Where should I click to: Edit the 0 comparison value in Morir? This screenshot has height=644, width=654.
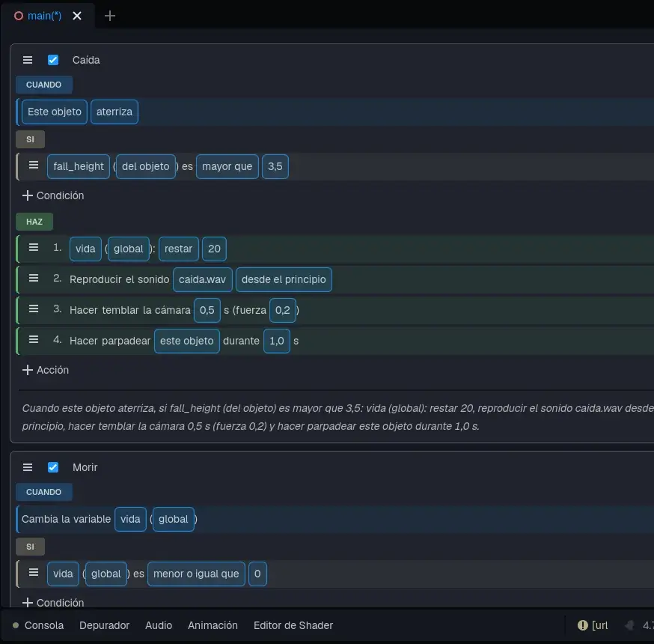tap(257, 574)
